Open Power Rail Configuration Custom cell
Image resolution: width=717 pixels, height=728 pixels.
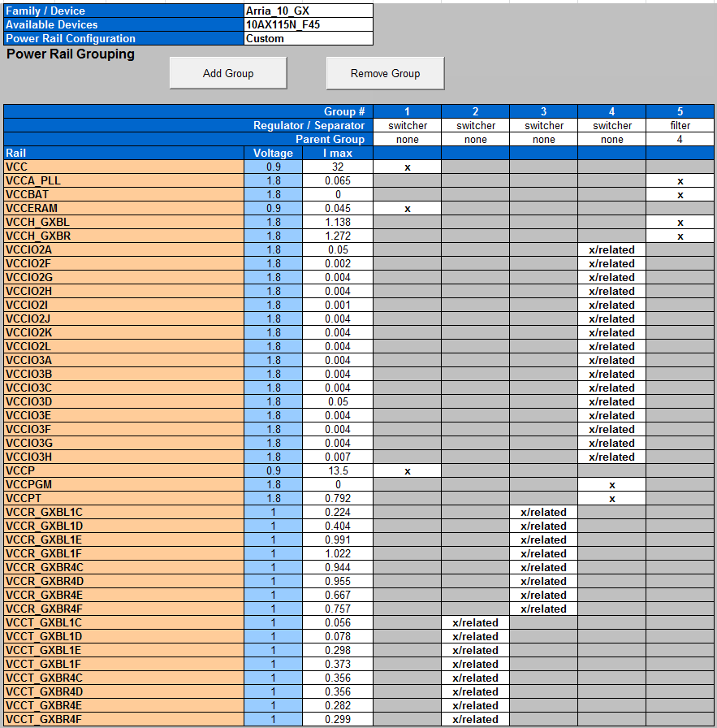(x=308, y=38)
